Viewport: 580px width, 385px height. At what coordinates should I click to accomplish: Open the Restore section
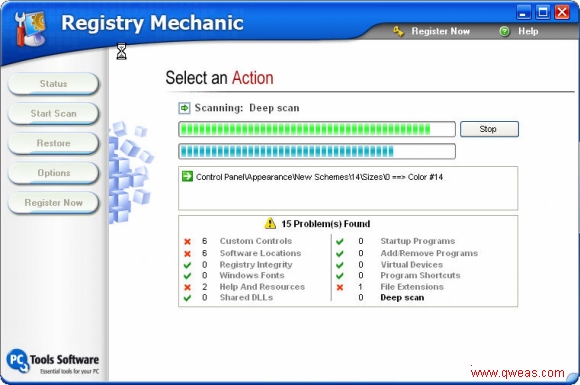coord(53,143)
